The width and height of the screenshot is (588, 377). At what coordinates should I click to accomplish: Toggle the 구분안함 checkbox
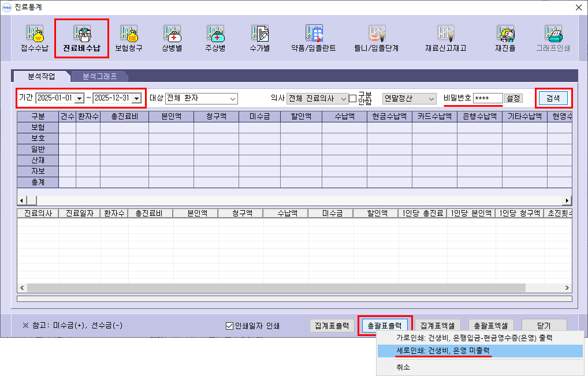pos(353,99)
